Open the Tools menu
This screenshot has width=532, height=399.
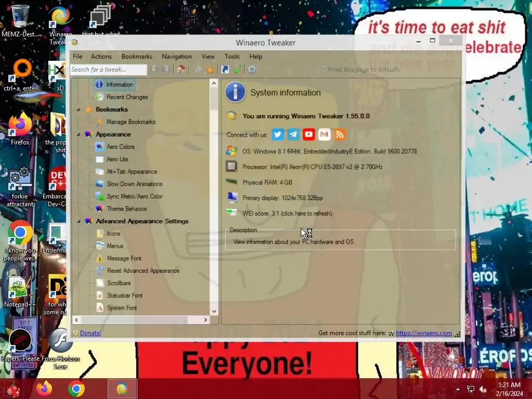232,57
